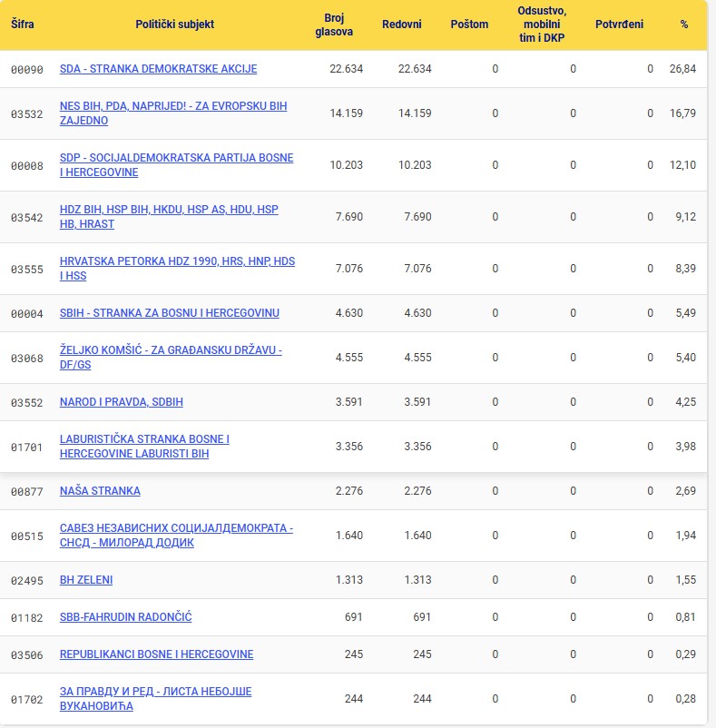Screen dimensions: 716x728
Task: Click the Šifra column header
Action: tap(23, 25)
